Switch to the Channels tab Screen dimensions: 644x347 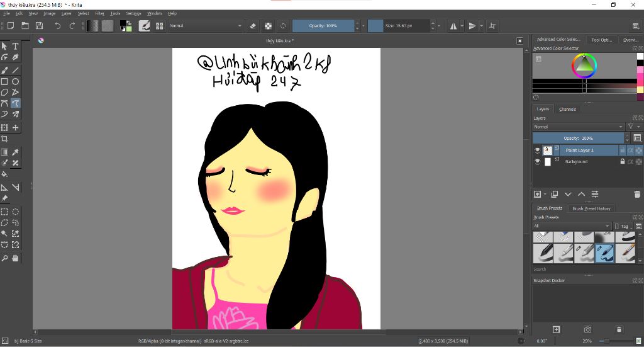point(568,110)
